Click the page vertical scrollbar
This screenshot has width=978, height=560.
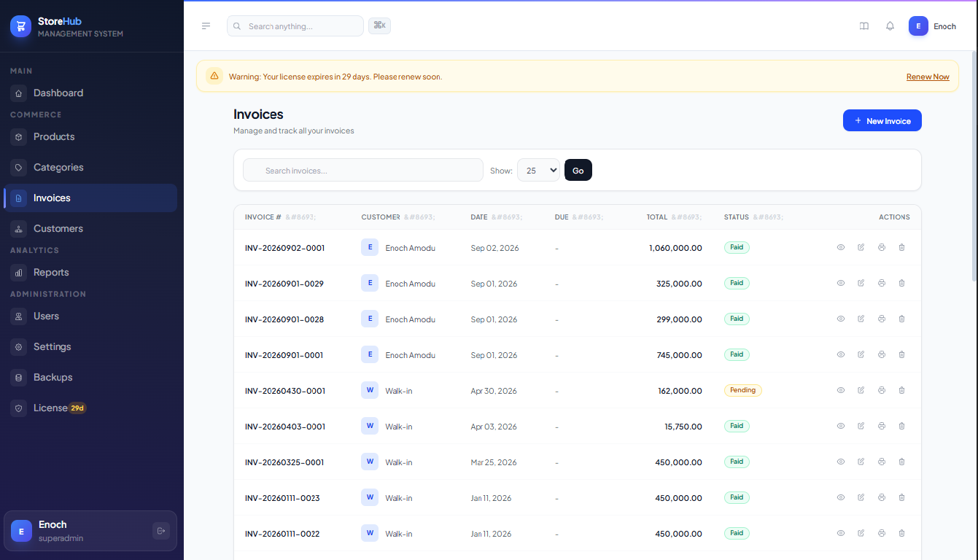[x=974, y=166]
